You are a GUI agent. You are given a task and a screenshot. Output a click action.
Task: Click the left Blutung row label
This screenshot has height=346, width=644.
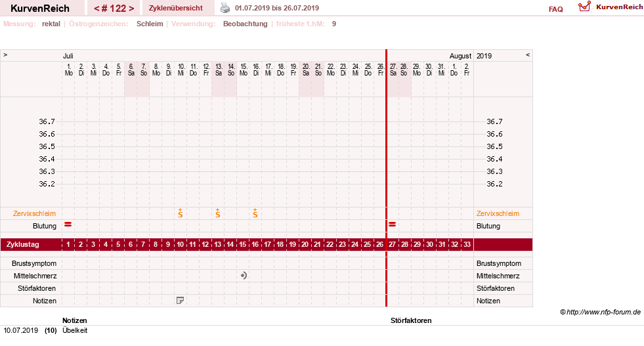(45, 226)
